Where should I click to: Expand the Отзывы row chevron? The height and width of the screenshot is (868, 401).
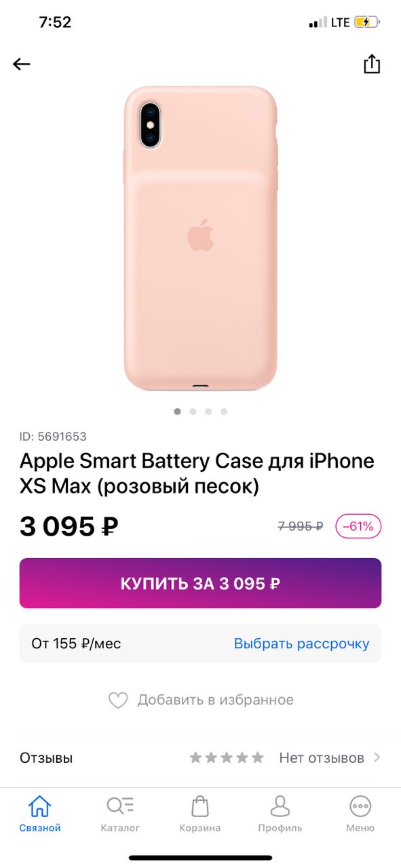click(377, 757)
